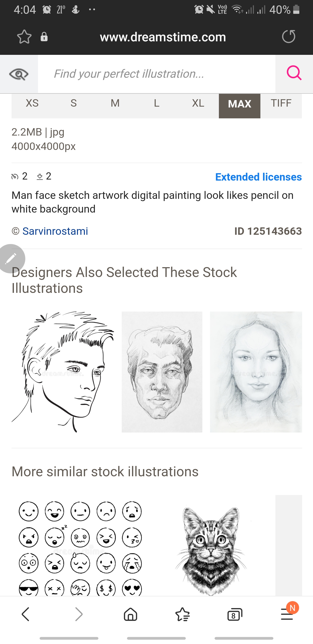313x644 pixels.
Task: Tap the floating pencil edit button
Action: pyautogui.click(x=12, y=258)
